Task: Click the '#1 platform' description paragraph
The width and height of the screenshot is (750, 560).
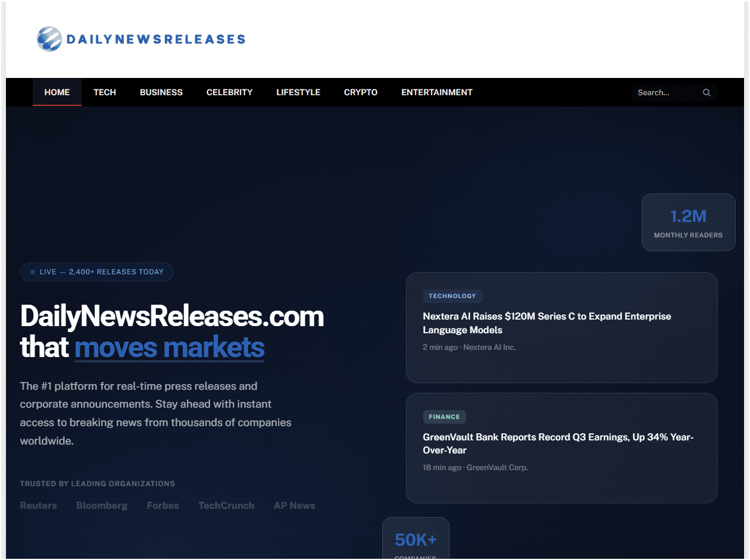Action: 156,414
